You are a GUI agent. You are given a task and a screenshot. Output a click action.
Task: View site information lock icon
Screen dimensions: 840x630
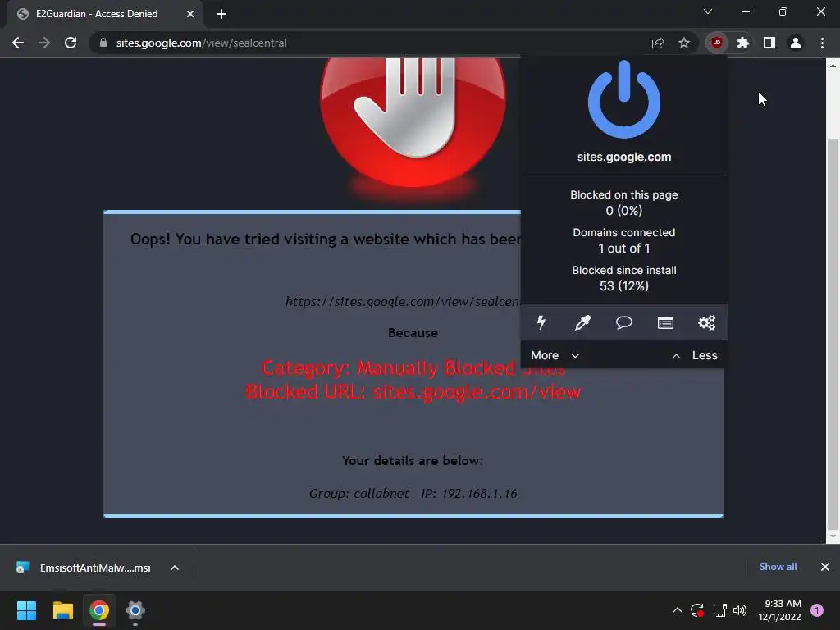[x=103, y=43]
